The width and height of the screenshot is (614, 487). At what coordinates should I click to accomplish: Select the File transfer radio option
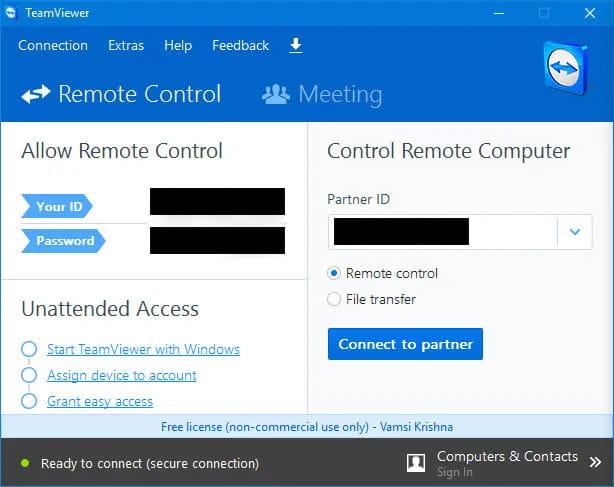point(334,299)
